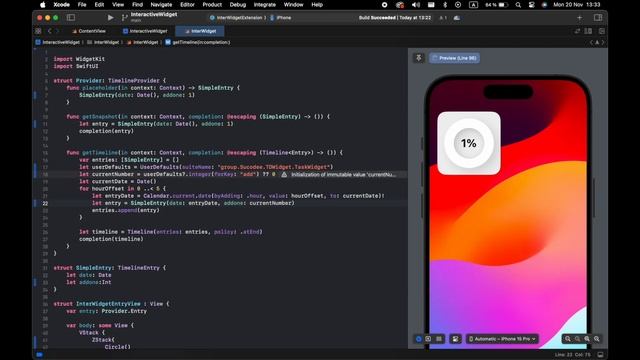Open preview variants grid mode
The width and height of the screenshot is (640, 360).
point(439,339)
